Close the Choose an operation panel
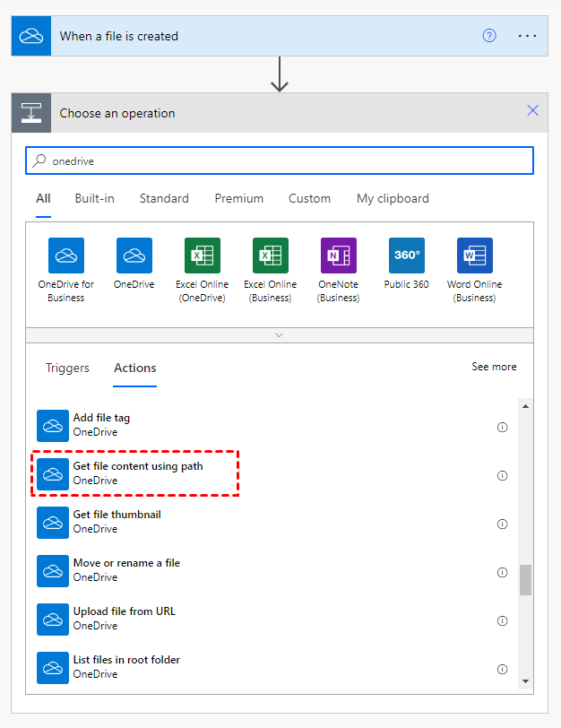 tap(533, 111)
